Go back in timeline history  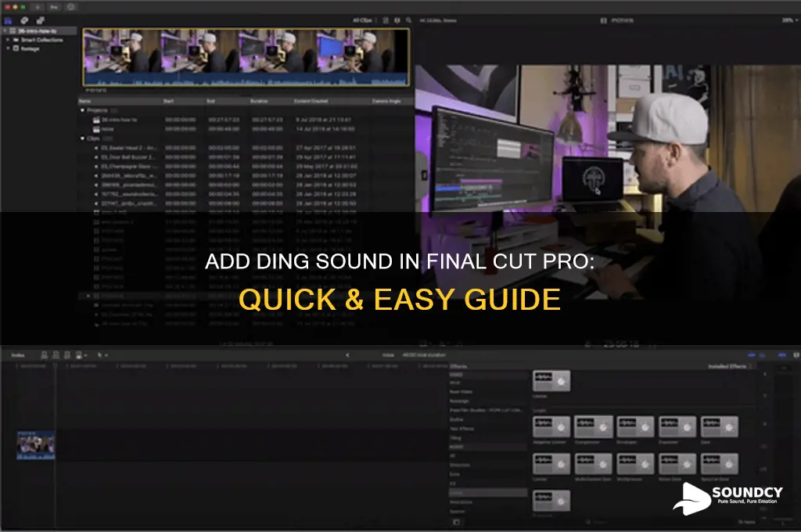click(x=347, y=354)
